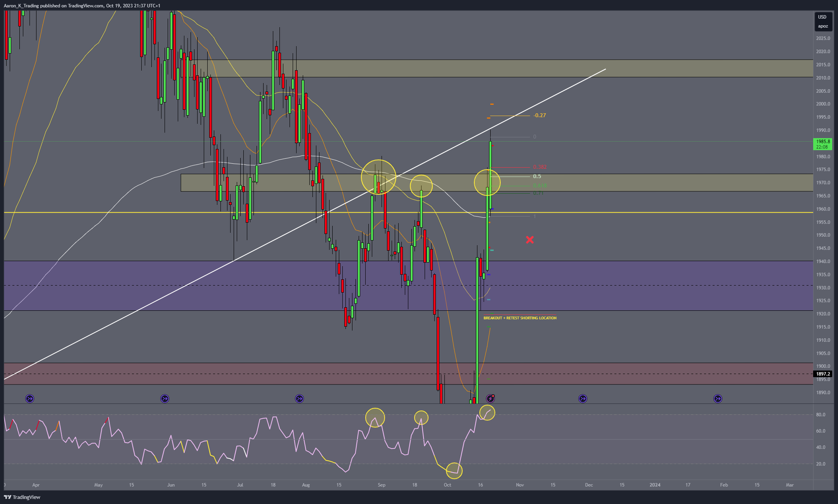838x504 pixels.
Task: Select the -0.27 Fibonacci level label
Action: click(540, 116)
